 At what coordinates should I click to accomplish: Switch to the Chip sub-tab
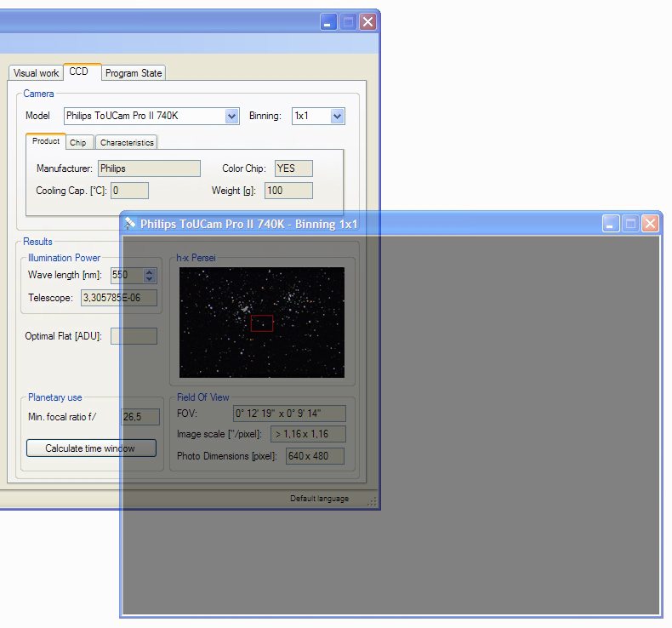coord(78,142)
